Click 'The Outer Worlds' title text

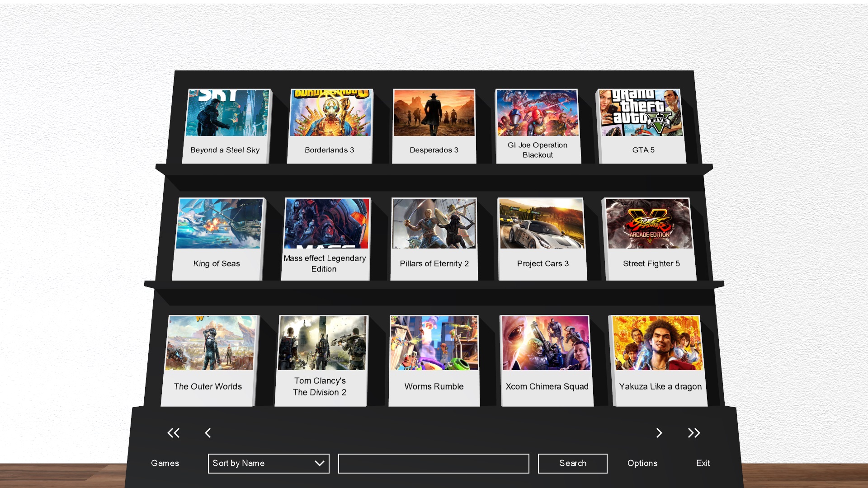point(208,387)
